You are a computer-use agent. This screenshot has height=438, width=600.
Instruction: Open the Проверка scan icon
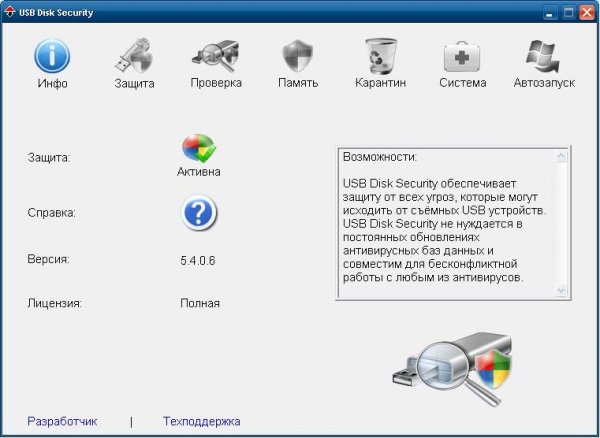[x=215, y=56]
